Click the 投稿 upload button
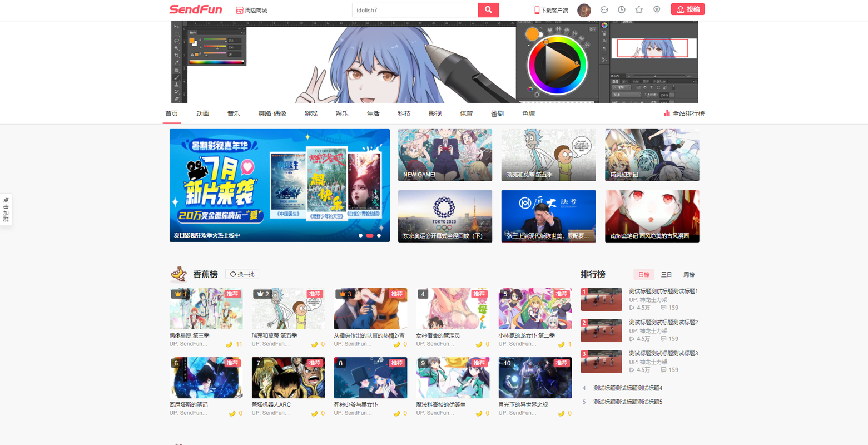868x445 pixels. [x=688, y=9]
